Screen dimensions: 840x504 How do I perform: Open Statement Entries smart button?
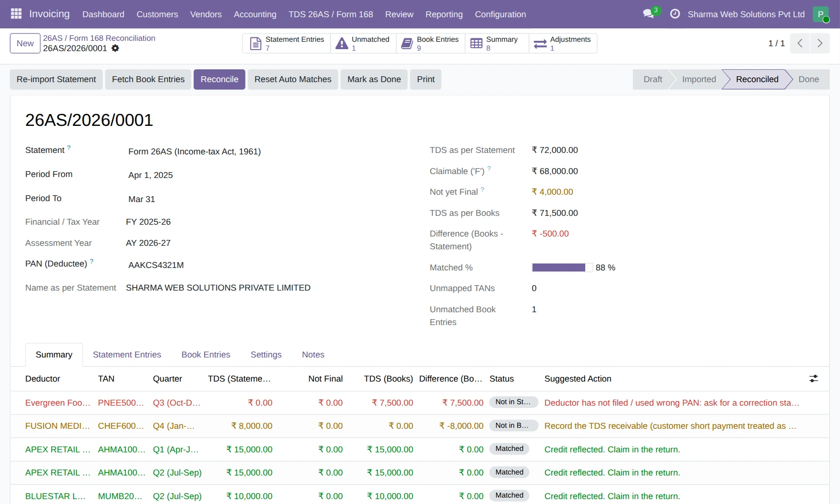(287, 43)
